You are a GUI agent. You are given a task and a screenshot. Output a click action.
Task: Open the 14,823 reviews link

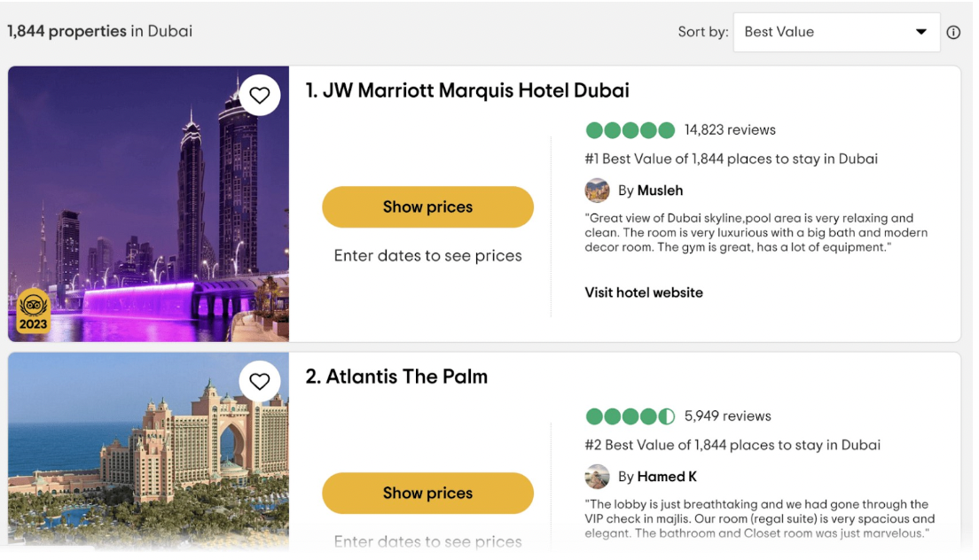point(731,129)
